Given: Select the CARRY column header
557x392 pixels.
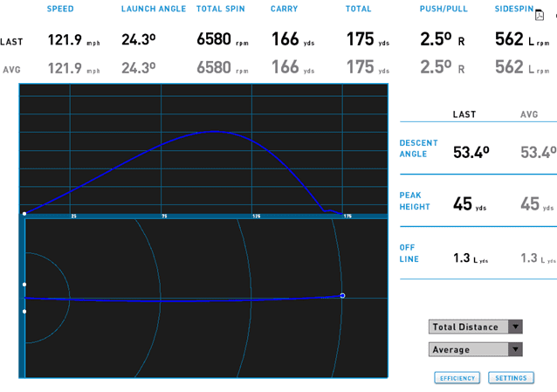Looking at the screenshot, I should pyautogui.click(x=285, y=9).
